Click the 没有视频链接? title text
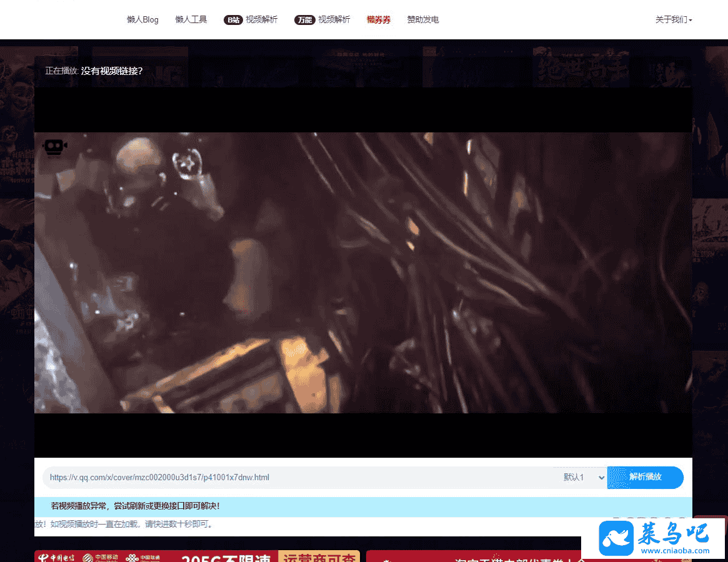 (x=112, y=71)
